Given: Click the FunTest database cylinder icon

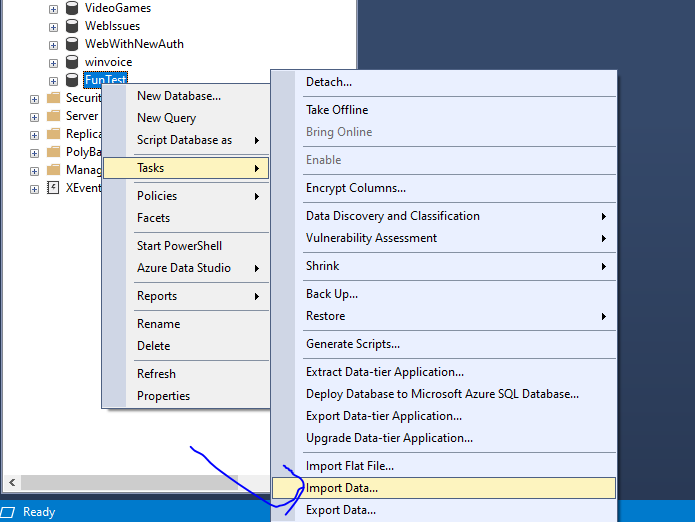Looking at the screenshot, I should (72, 80).
